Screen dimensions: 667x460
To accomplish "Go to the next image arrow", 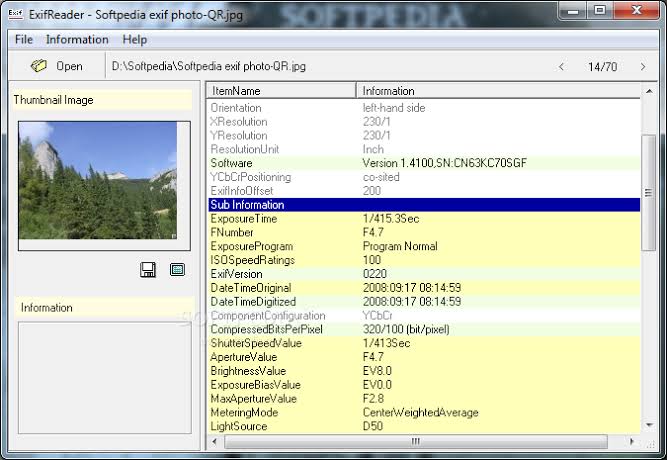I will click(x=642, y=67).
